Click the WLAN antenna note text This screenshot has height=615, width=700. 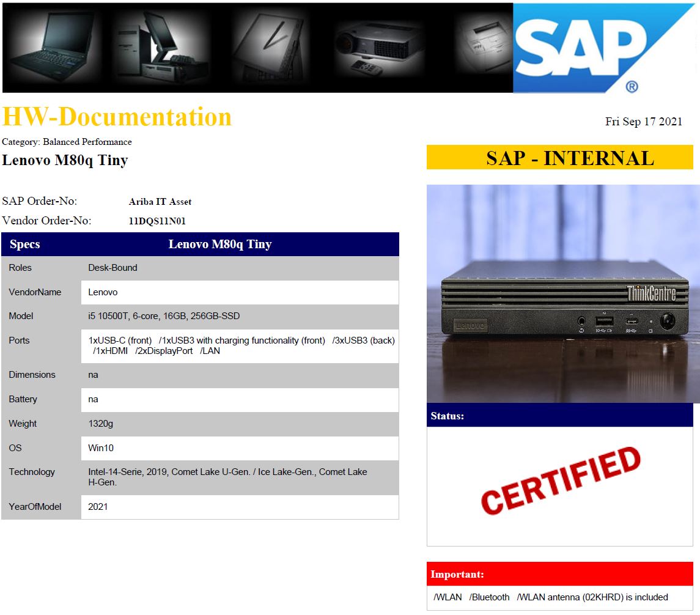coord(551,598)
